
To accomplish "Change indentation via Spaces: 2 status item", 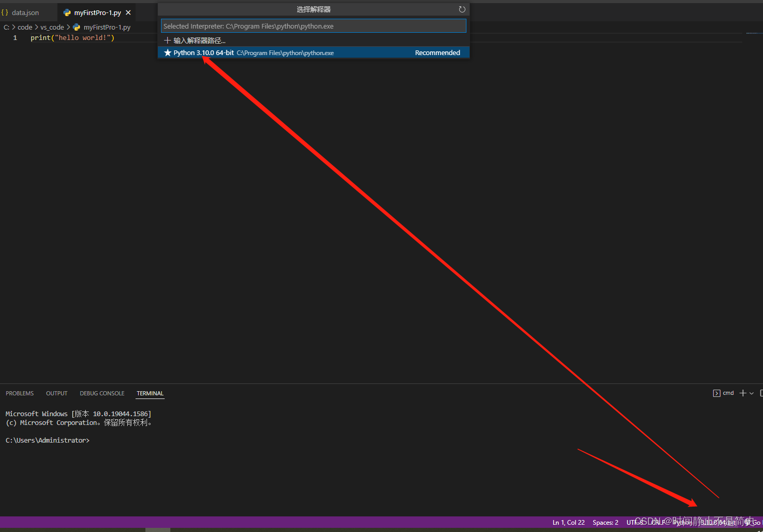I will pyautogui.click(x=606, y=522).
